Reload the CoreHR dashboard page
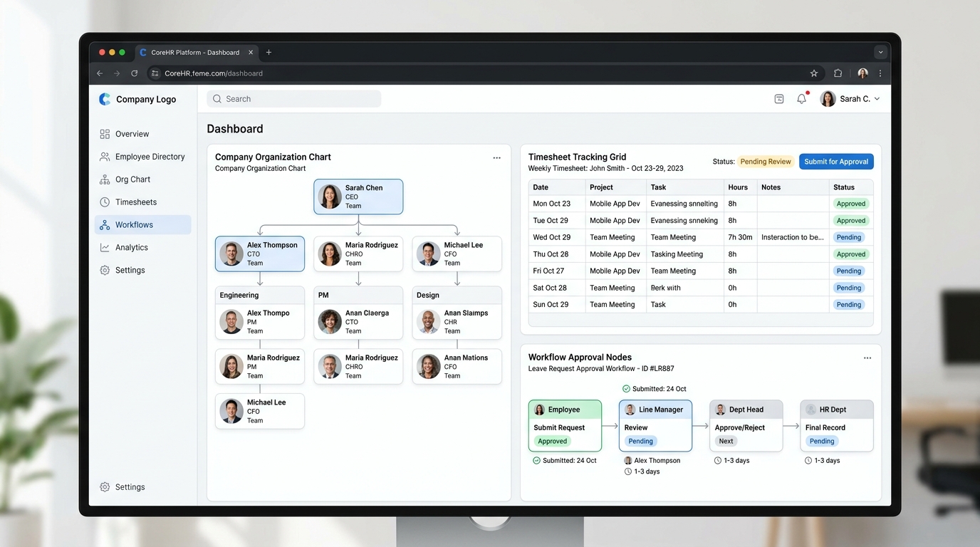The width and height of the screenshot is (980, 547). click(134, 73)
